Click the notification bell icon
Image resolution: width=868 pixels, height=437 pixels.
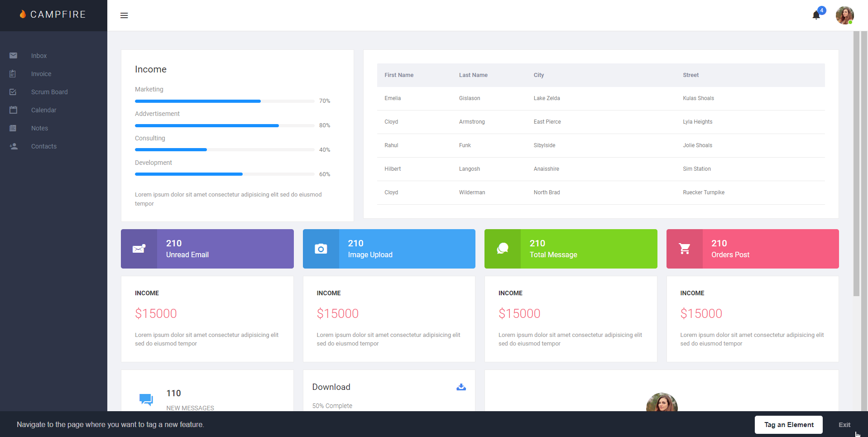(x=816, y=15)
